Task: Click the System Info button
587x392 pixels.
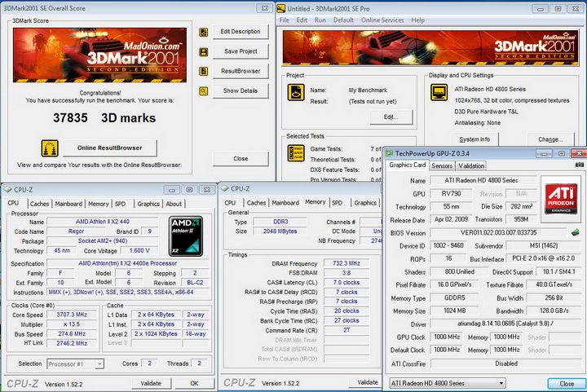Action: 474,139
